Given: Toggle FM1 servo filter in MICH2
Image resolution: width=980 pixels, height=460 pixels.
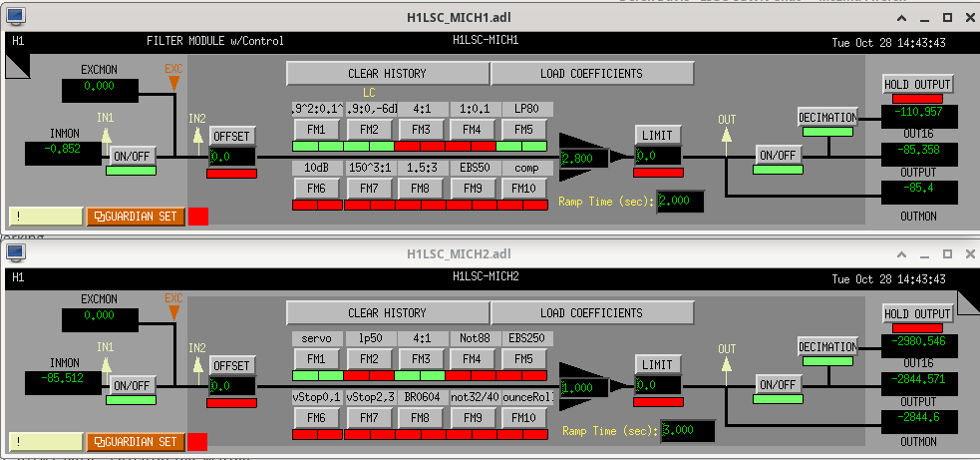Looking at the screenshot, I should [x=316, y=358].
